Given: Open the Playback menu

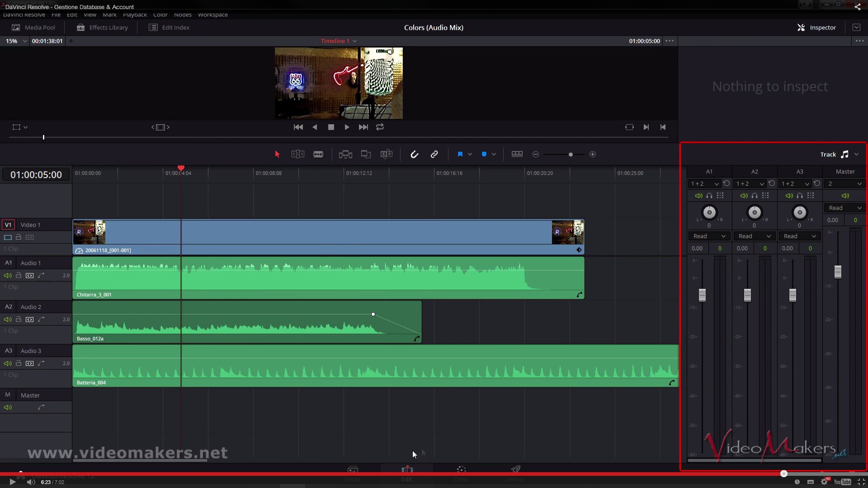Looking at the screenshot, I should (x=135, y=15).
